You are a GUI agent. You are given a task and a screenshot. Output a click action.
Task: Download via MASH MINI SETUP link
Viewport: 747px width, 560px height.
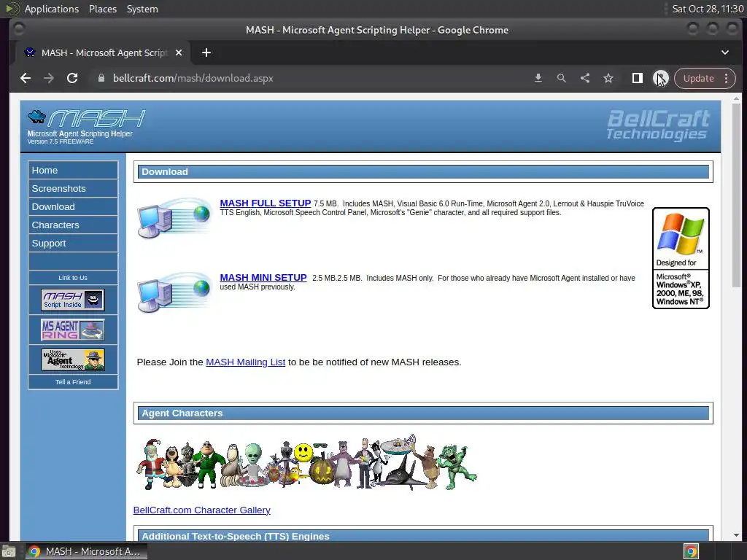pyautogui.click(x=263, y=278)
